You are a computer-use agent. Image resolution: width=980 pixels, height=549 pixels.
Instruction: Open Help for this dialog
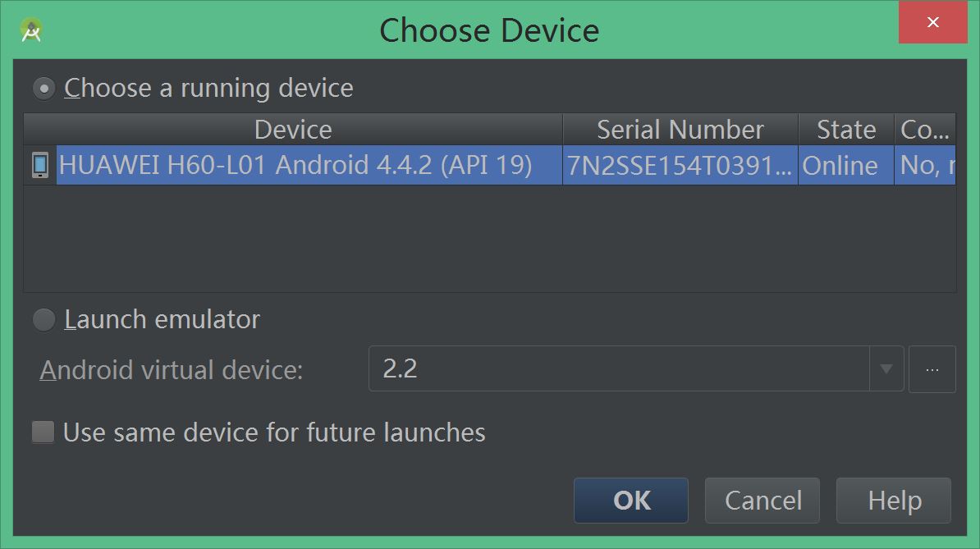pos(894,500)
